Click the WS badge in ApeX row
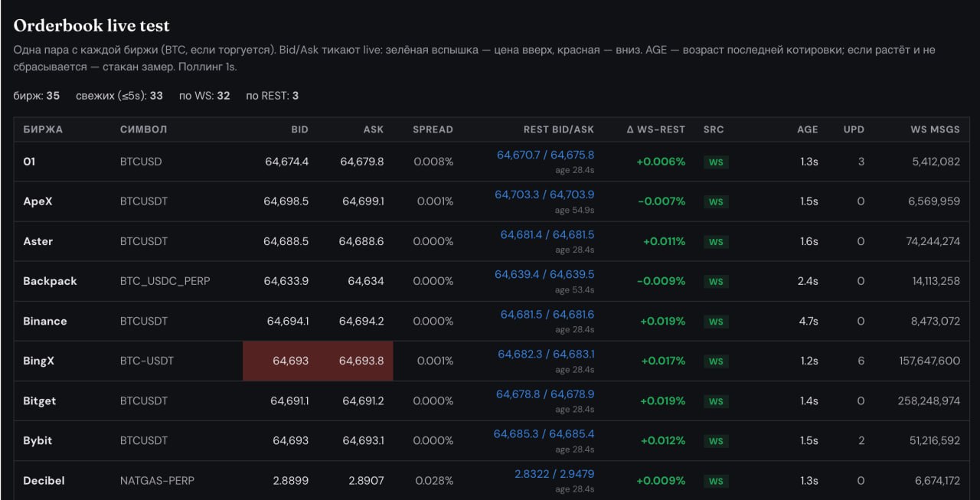Image resolution: width=980 pixels, height=500 pixels. click(x=716, y=202)
